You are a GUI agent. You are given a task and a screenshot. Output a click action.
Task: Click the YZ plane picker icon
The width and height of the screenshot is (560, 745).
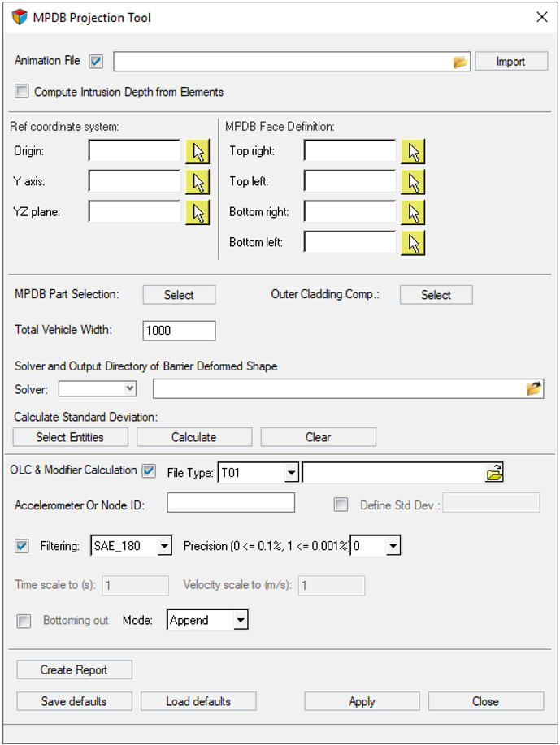(197, 212)
